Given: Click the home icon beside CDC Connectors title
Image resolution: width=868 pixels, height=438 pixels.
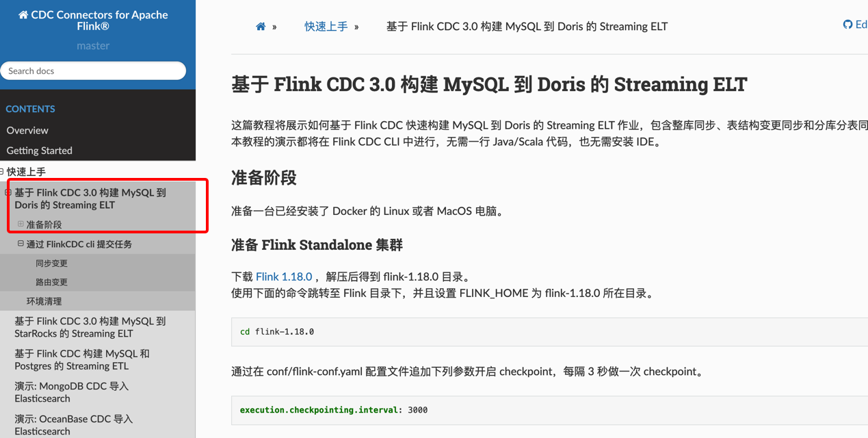Looking at the screenshot, I should coord(23,15).
